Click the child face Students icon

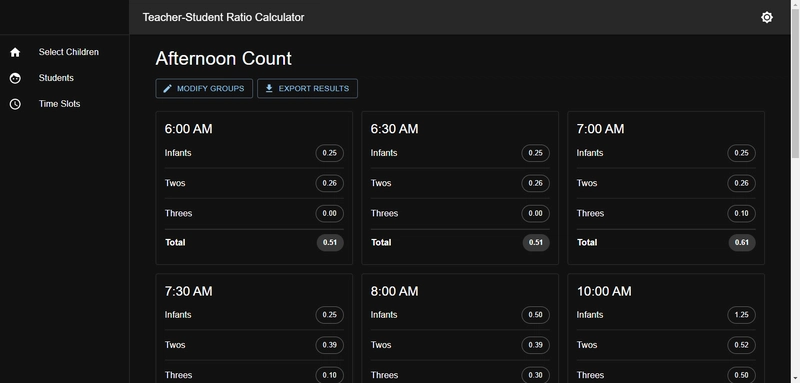coord(15,78)
